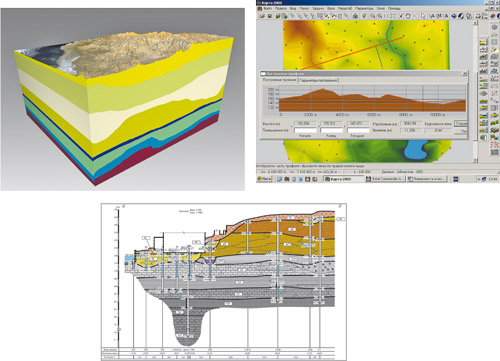500x361 pixels.
Task: Click the printer icon in the toolbar
Action: 478,16
